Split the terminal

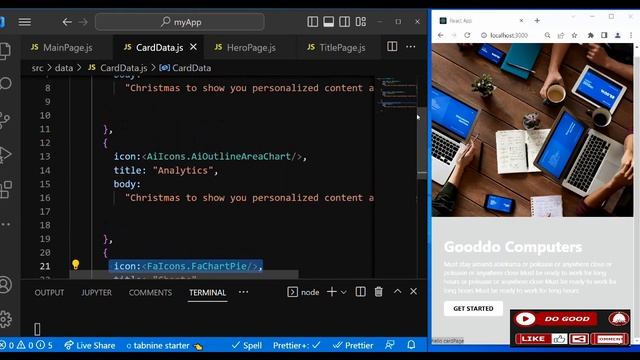(x=360, y=292)
